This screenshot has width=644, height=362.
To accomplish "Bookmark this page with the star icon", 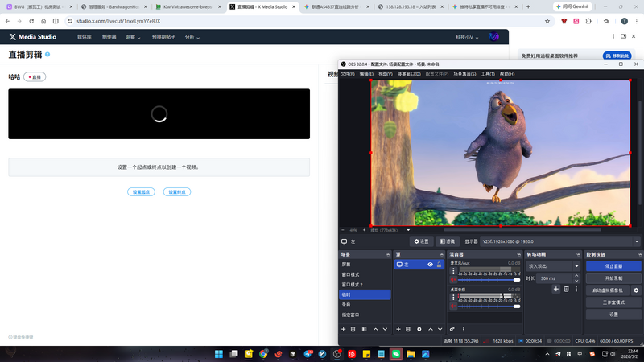I will (x=547, y=21).
